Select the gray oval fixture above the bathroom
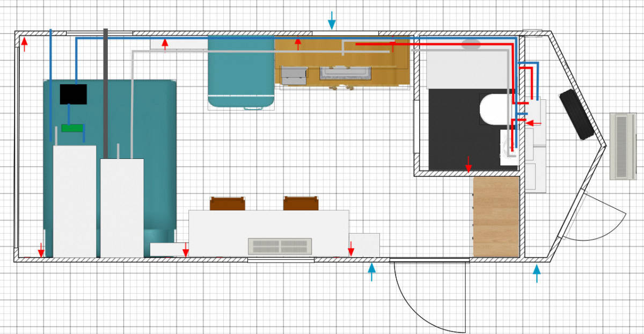The image size is (644, 334). [x=471, y=45]
